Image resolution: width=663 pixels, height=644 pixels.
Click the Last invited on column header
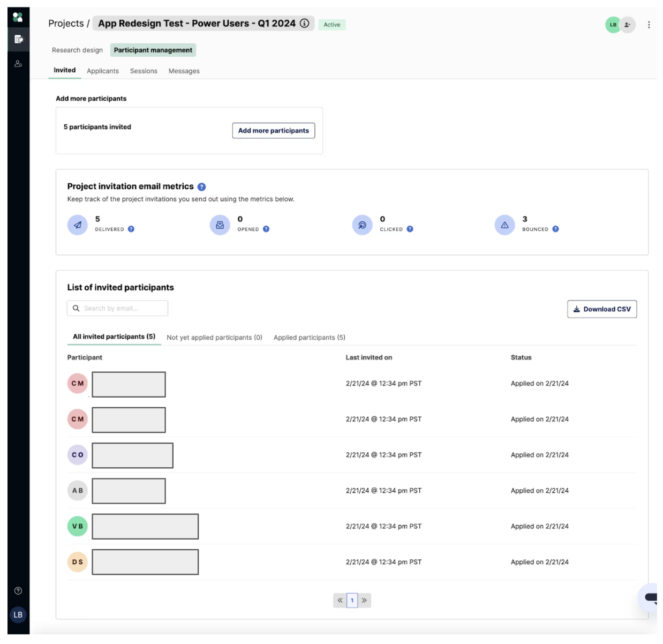click(369, 357)
